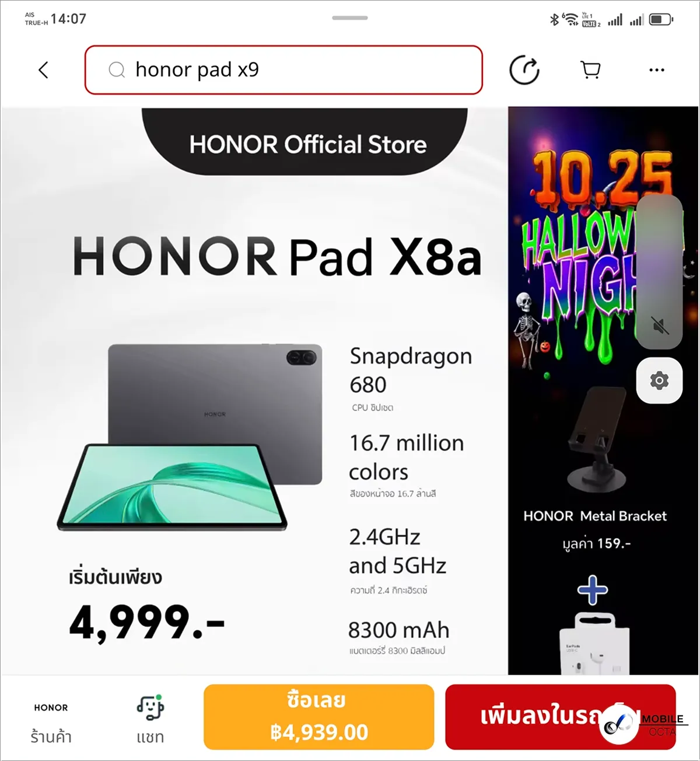700x761 pixels.
Task: Open the share arrow icon
Action: coord(524,70)
